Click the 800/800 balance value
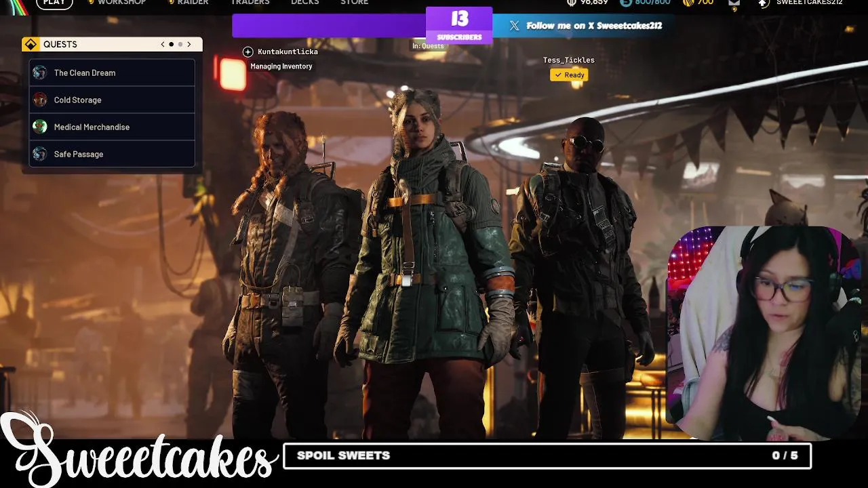Viewport: 868px width, 488px height. 652,3
